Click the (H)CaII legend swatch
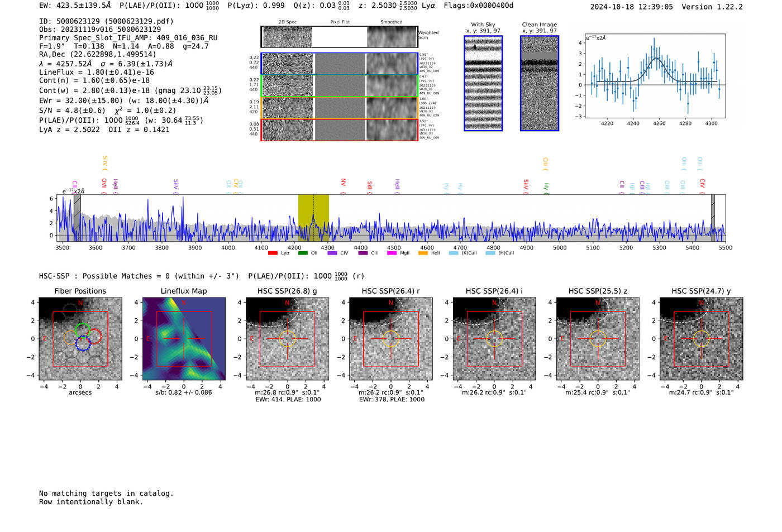782x532 pixels. tap(490, 253)
